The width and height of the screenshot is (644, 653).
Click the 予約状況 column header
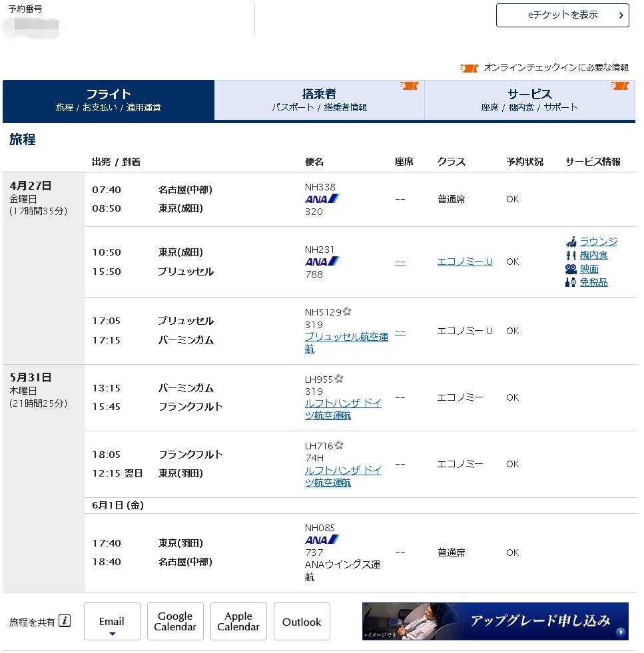click(525, 162)
